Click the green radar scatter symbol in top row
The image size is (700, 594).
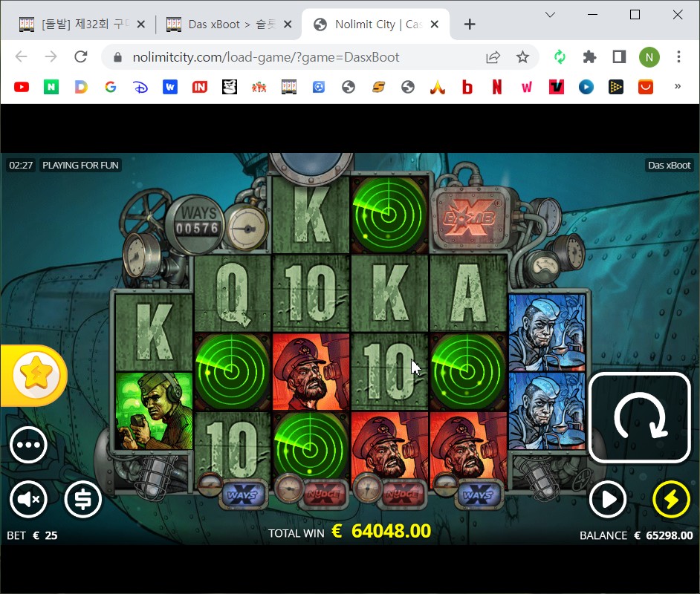[x=389, y=215]
